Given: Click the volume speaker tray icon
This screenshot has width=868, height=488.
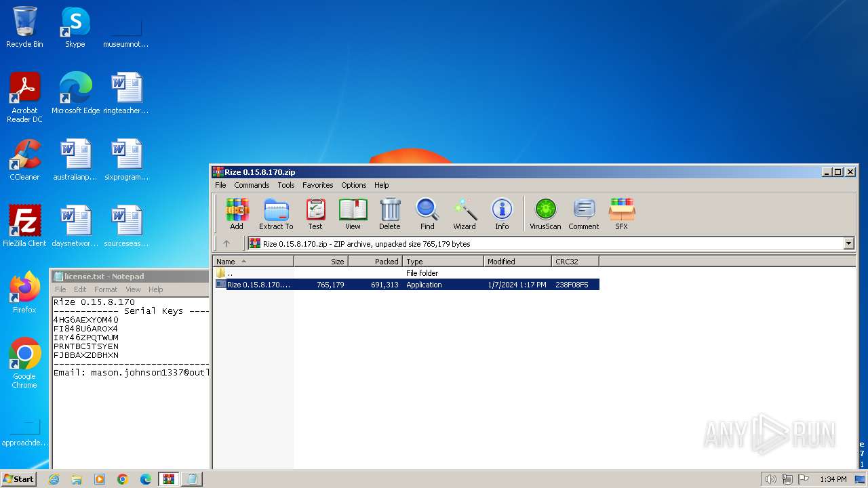Looking at the screenshot, I should point(770,479).
